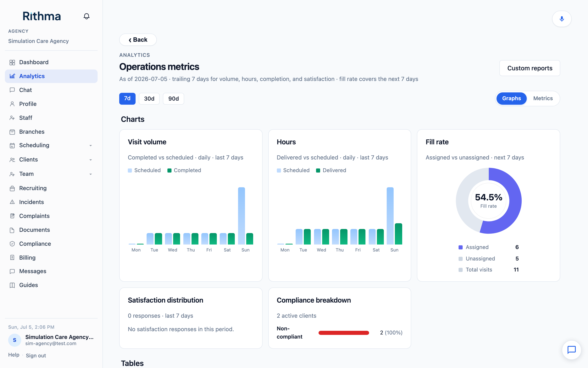Click the Incidents warning triangle icon
The image size is (588, 368).
tap(12, 202)
